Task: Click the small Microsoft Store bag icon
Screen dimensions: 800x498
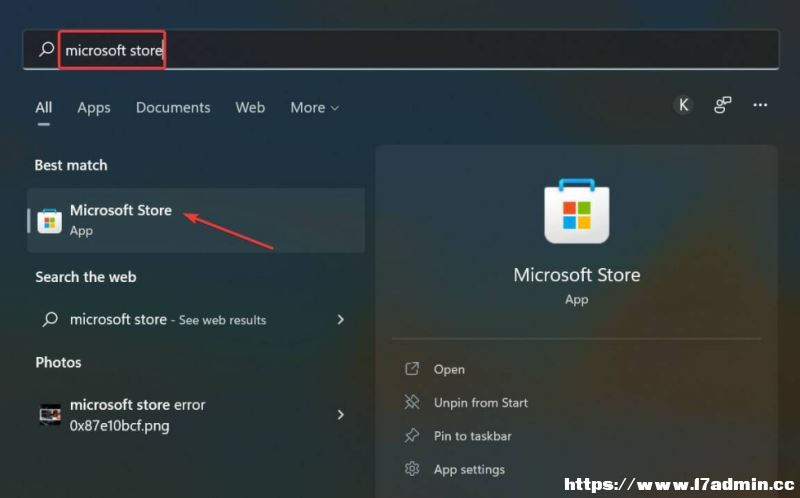Action: tap(49, 221)
